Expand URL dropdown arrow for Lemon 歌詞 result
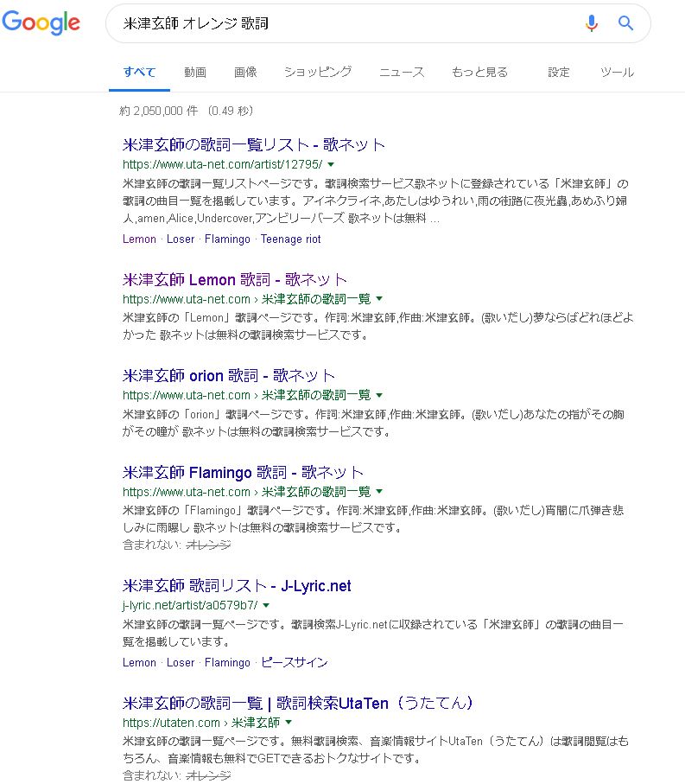This screenshot has width=685, height=784. [379, 298]
